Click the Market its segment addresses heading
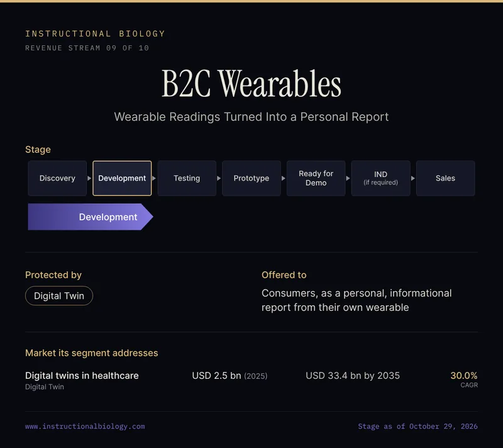This screenshot has width=503, height=448. [91, 353]
